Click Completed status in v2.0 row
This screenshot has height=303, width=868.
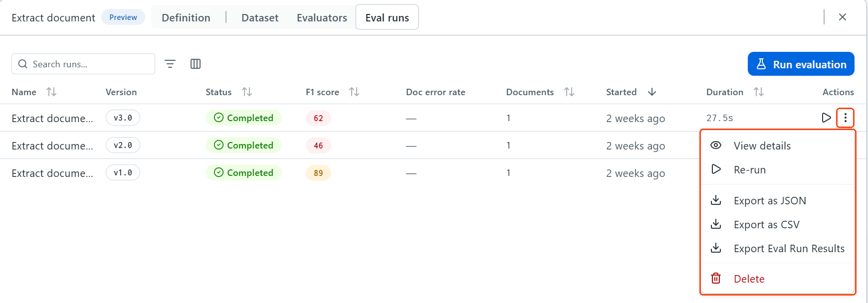click(243, 145)
